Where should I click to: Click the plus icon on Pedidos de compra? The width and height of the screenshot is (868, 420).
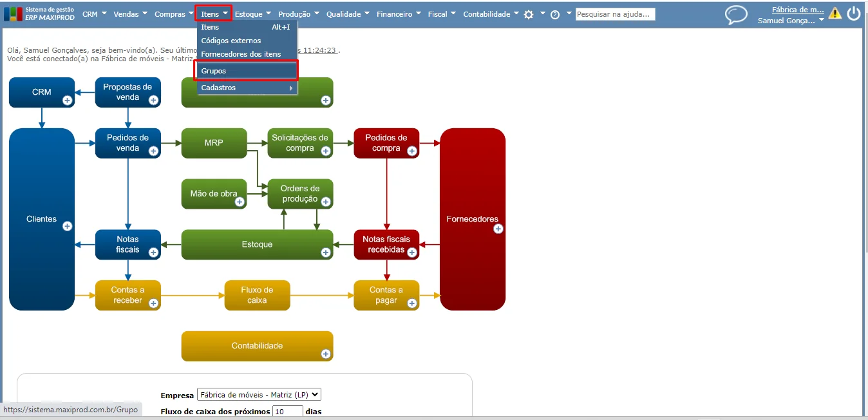pyautogui.click(x=412, y=151)
